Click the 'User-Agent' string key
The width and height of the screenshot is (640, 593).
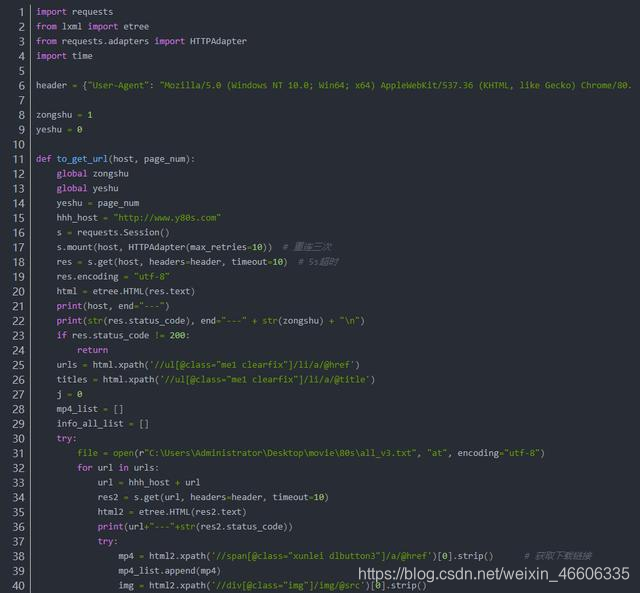(118, 85)
